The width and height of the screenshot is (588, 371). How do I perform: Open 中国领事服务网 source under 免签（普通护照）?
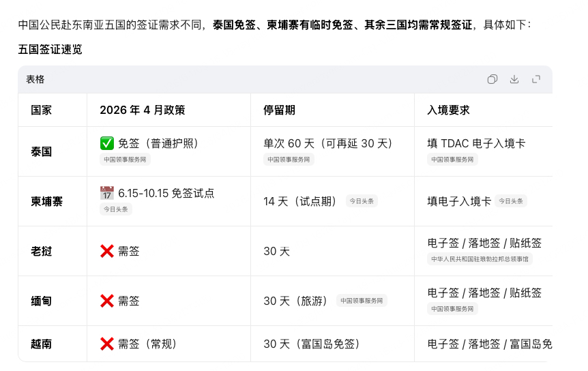pyautogui.click(x=125, y=160)
